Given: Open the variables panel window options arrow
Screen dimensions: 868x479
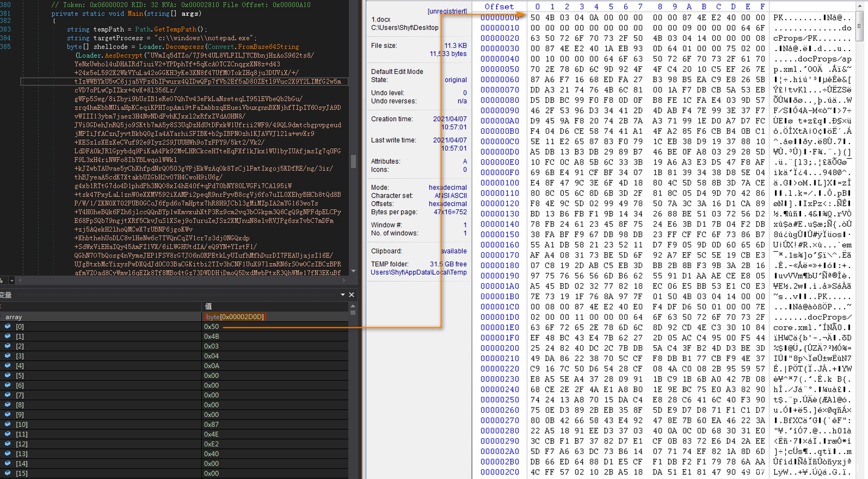Looking at the screenshot, I should tap(343, 295).
